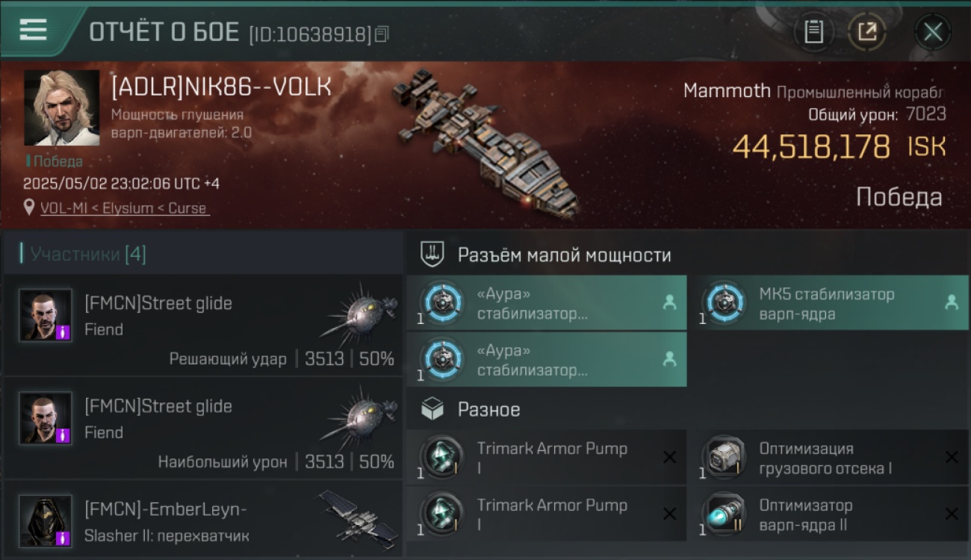Click the first Trimark Armor Pump I

547,458
